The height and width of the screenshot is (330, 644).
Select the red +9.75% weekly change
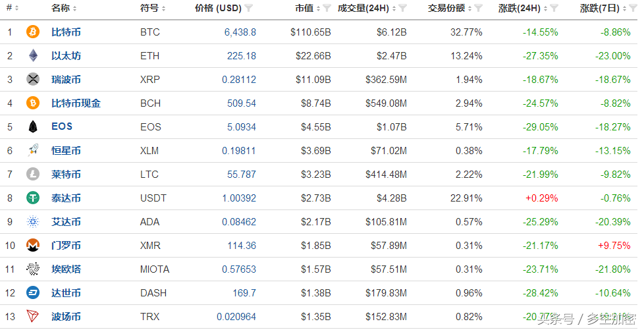(614, 246)
